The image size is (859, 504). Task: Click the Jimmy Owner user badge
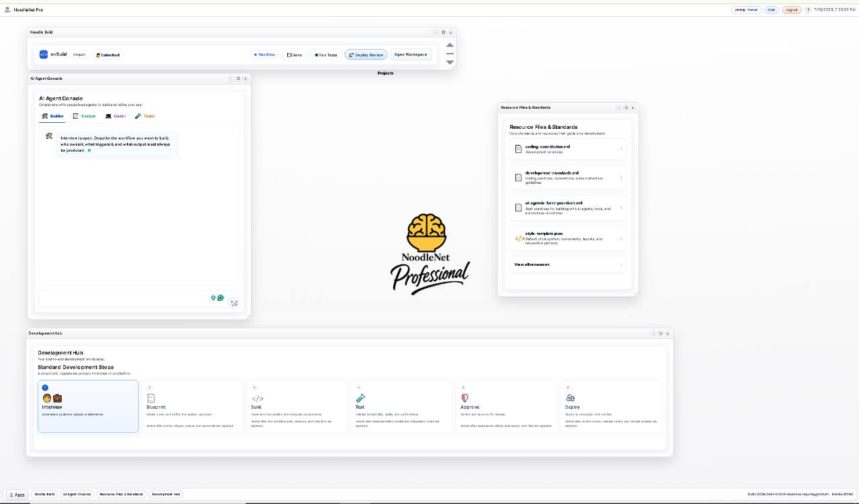(746, 9)
